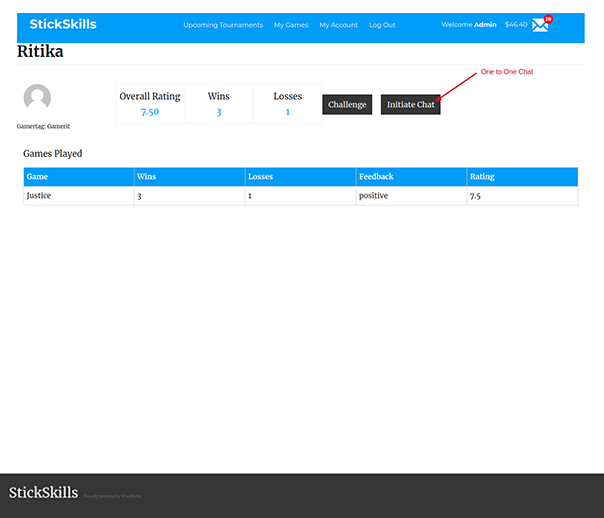Open Upcoming Tournaments page
Screen dimensions: 604x518
(223, 25)
